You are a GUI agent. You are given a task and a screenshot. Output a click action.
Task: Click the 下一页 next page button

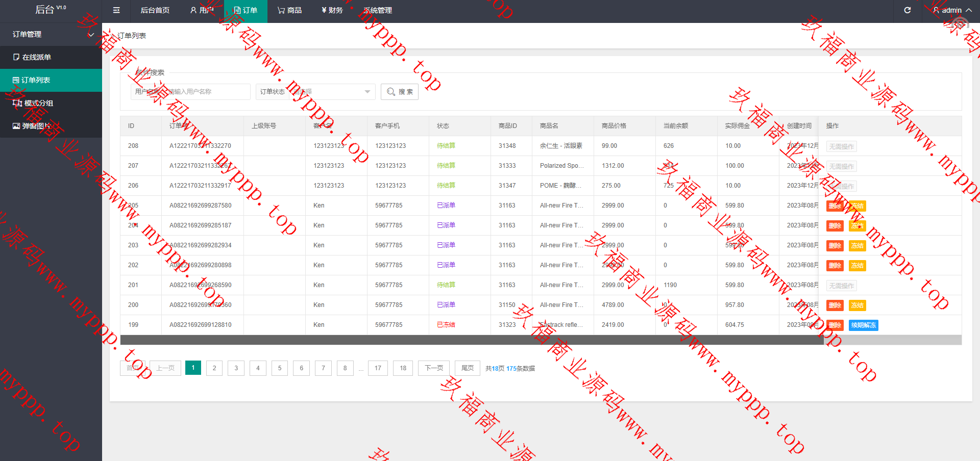tap(434, 368)
